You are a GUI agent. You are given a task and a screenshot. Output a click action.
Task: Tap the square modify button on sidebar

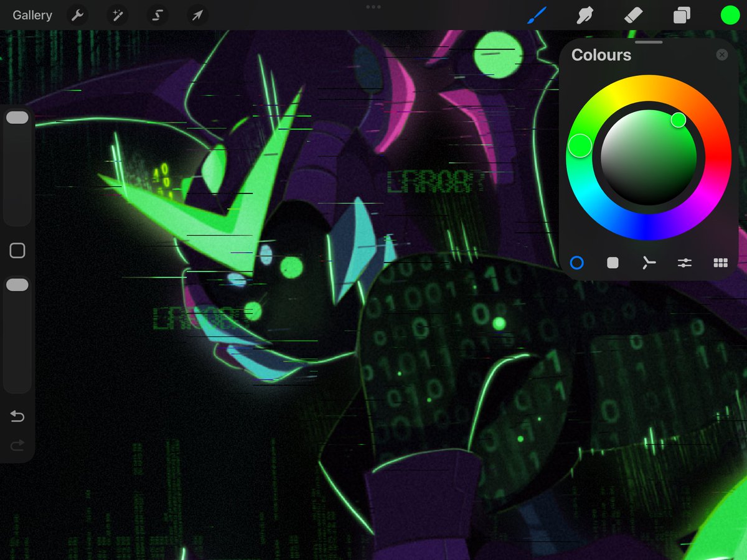tap(17, 251)
